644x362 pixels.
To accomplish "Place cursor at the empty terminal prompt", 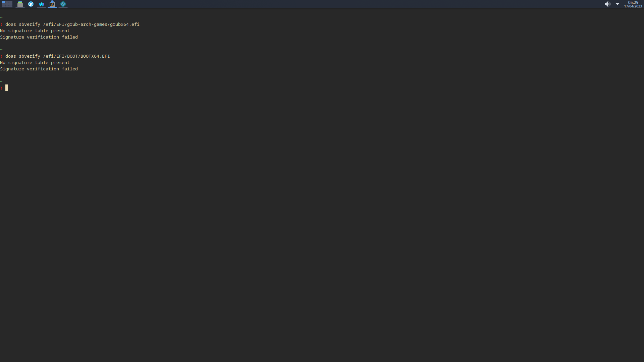I will point(7,88).
